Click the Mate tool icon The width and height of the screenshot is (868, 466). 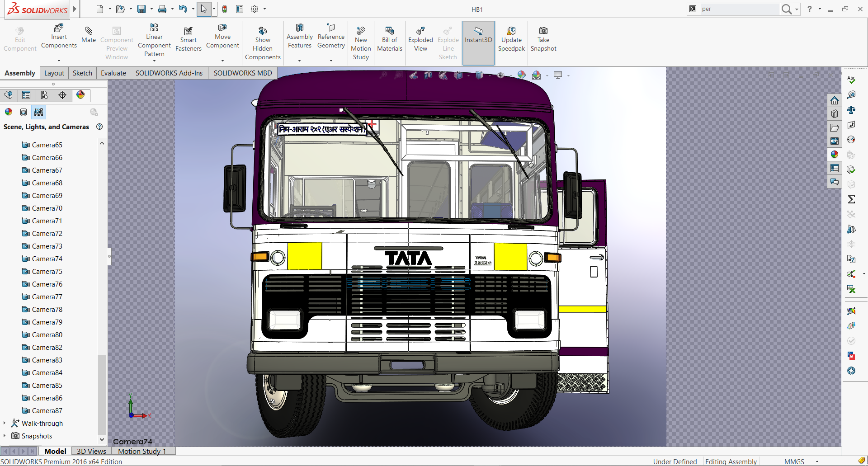pos(89,31)
